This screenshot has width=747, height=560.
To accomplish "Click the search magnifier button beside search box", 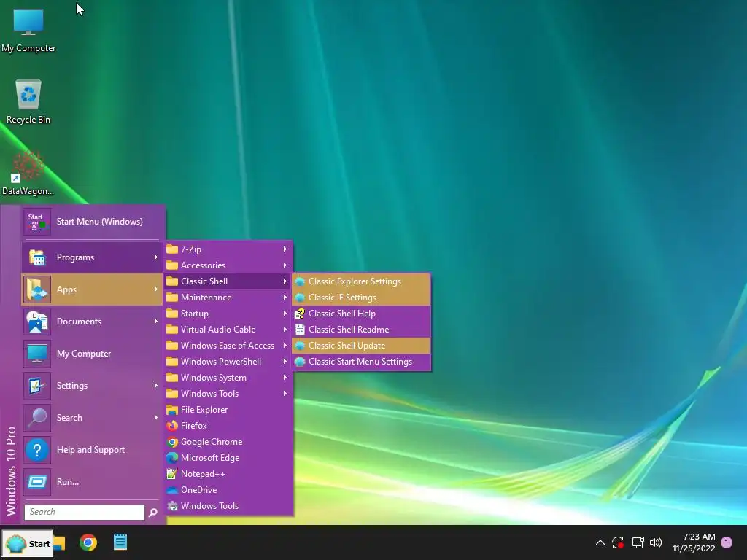I will click(153, 513).
